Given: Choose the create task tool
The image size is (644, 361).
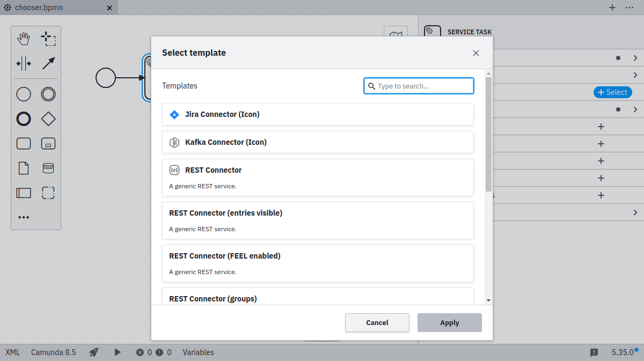Looking at the screenshot, I should (x=24, y=143).
